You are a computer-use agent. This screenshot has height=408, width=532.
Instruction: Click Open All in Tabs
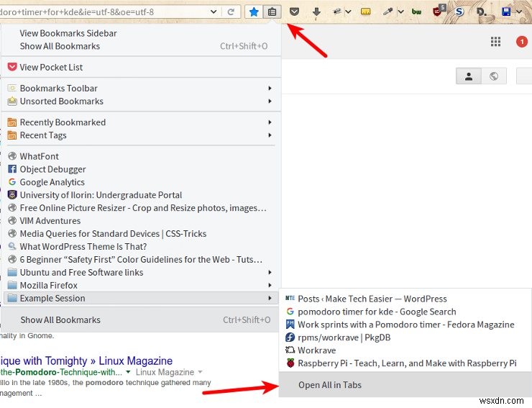(405, 385)
